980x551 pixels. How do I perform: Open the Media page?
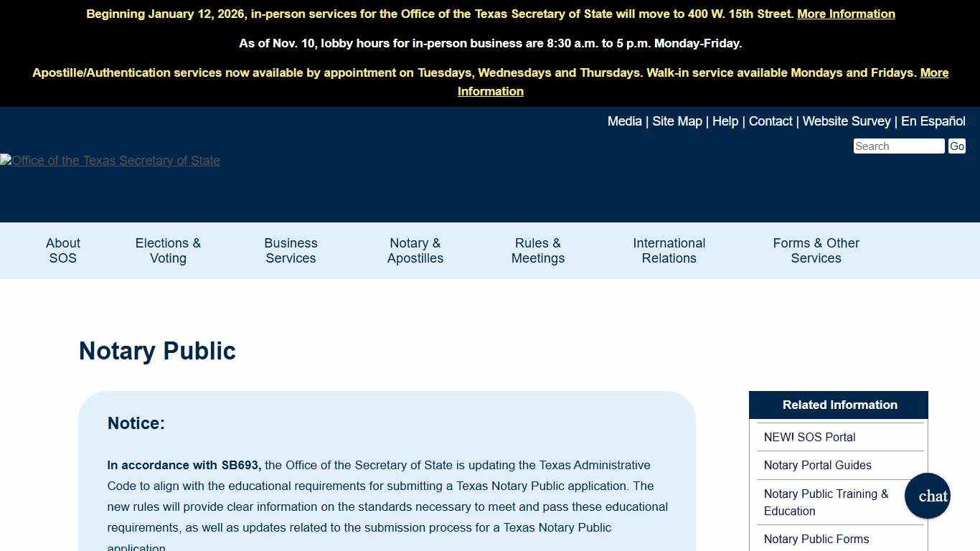pos(624,121)
